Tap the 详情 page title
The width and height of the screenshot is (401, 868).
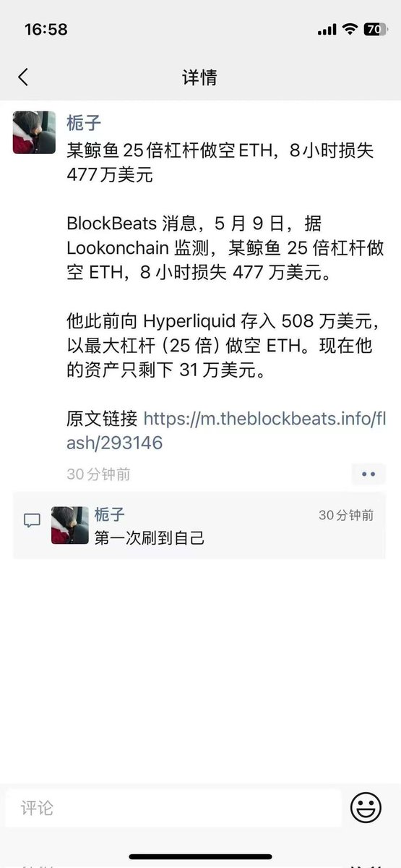[x=200, y=77]
